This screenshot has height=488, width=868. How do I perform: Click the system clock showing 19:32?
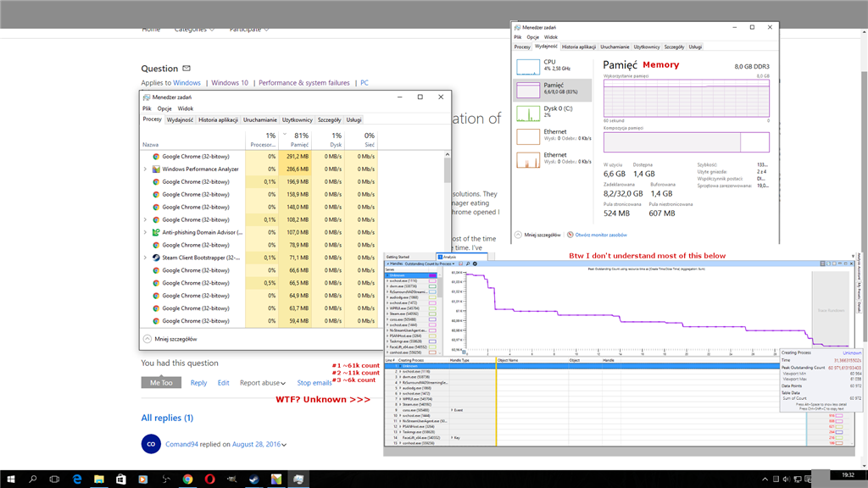(x=848, y=475)
